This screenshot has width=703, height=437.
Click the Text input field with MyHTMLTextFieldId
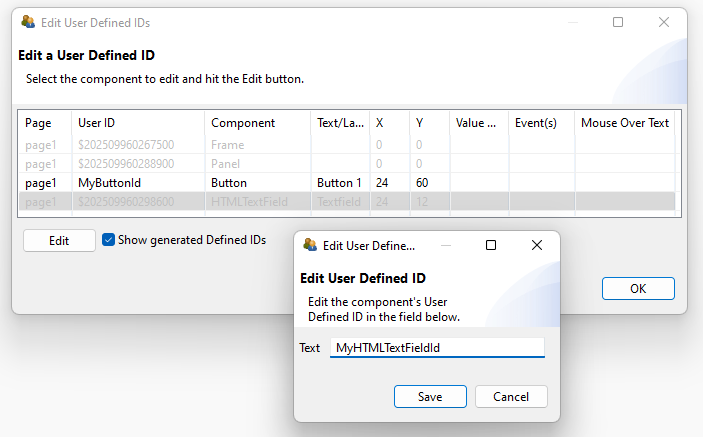(437, 348)
